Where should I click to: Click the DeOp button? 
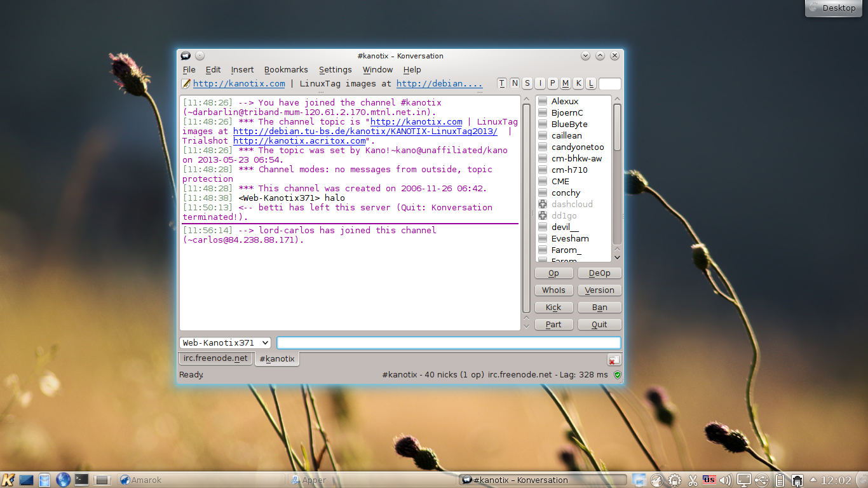(x=599, y=273)
